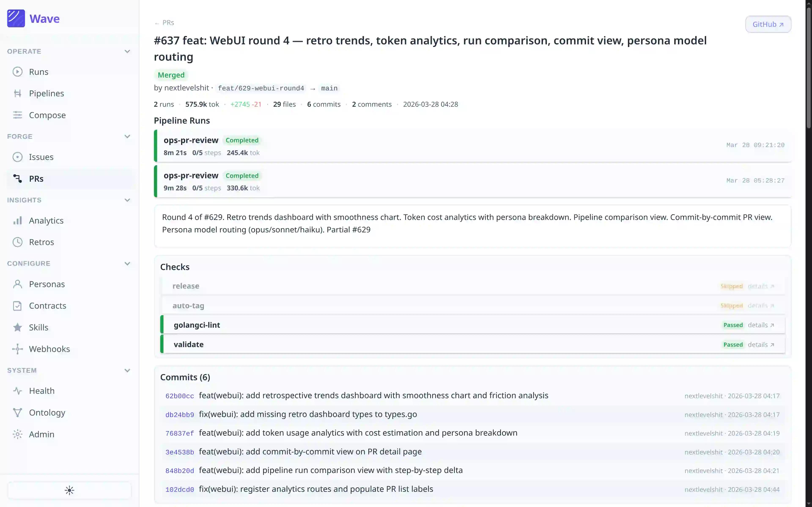Click the Ontology graph icon
The width and height of the screenshot is (812, 507).
pos(18,412)
